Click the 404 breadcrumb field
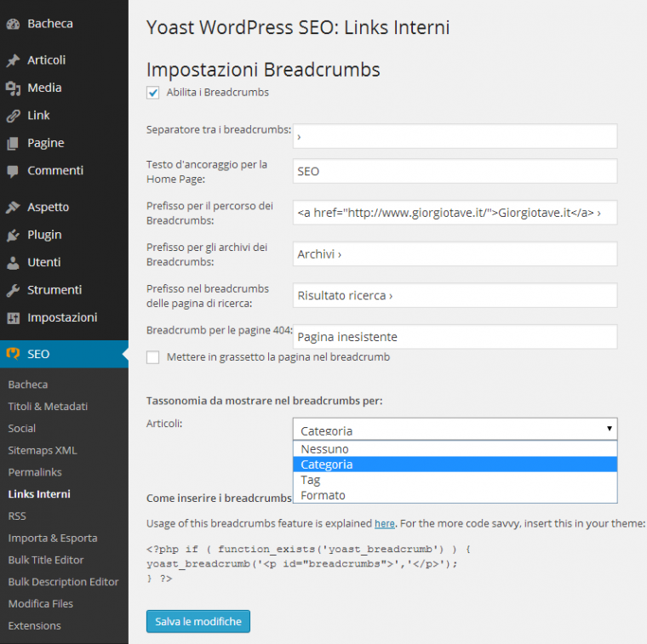Image resolution: width=647 pixels, height=644 pixels. pos(455,336)
